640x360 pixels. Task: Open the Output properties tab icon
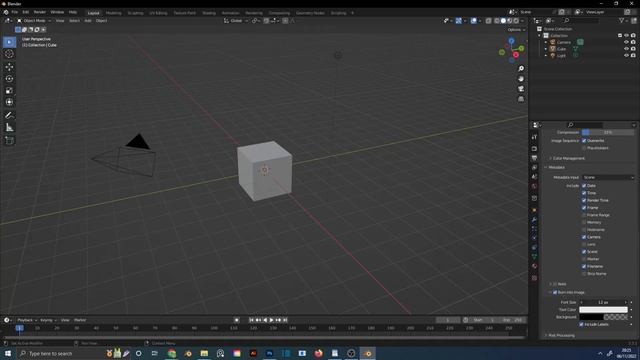pyautogui.click(x=534, y=158)
